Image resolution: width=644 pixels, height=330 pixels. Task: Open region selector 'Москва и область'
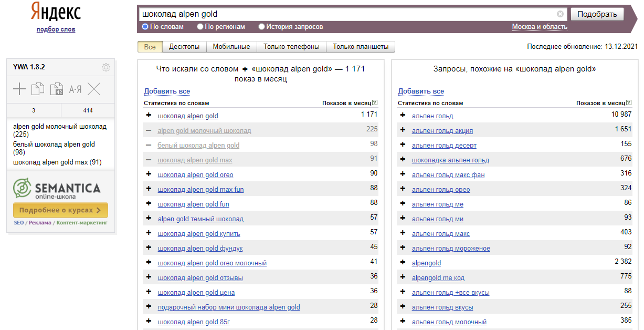pos(540,27)
